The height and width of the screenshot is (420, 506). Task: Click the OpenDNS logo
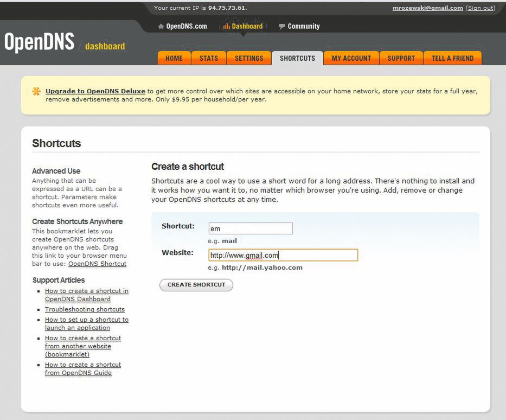[x=40, y=42]
